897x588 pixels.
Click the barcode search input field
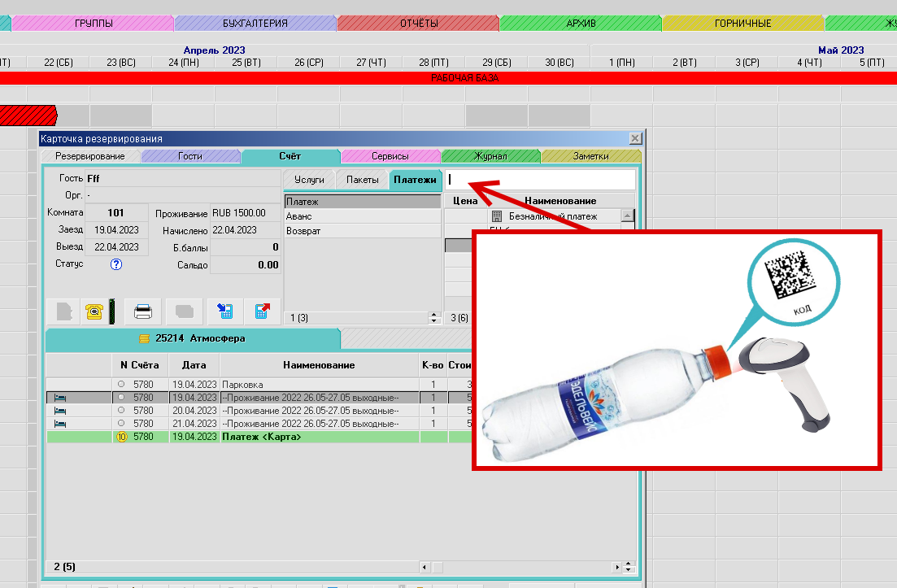[539, 179]
